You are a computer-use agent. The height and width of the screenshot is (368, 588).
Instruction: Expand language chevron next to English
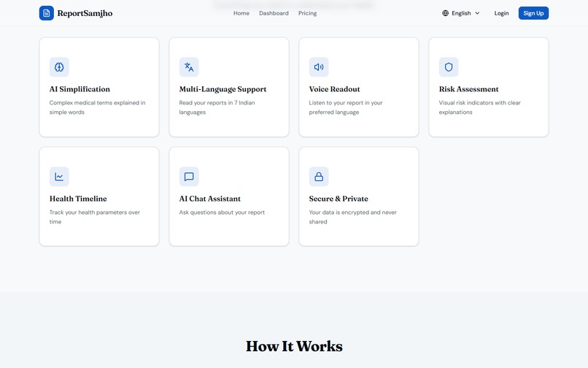click(477, 13)
